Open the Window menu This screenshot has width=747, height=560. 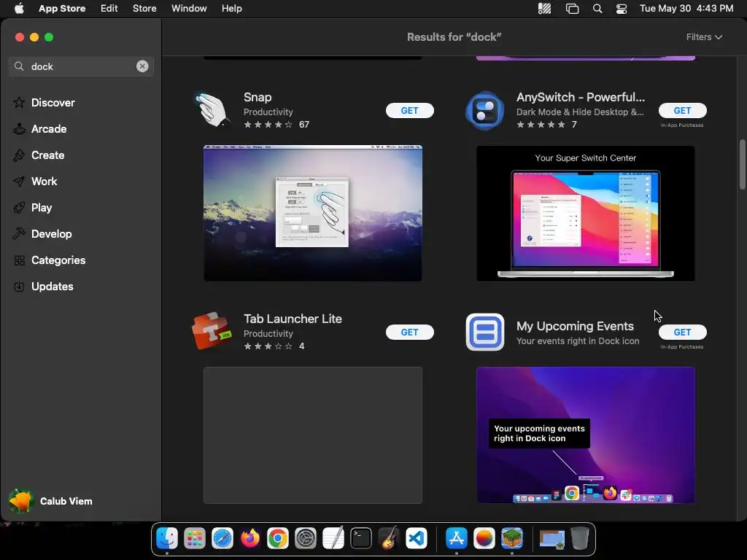[x=189, y=8]
